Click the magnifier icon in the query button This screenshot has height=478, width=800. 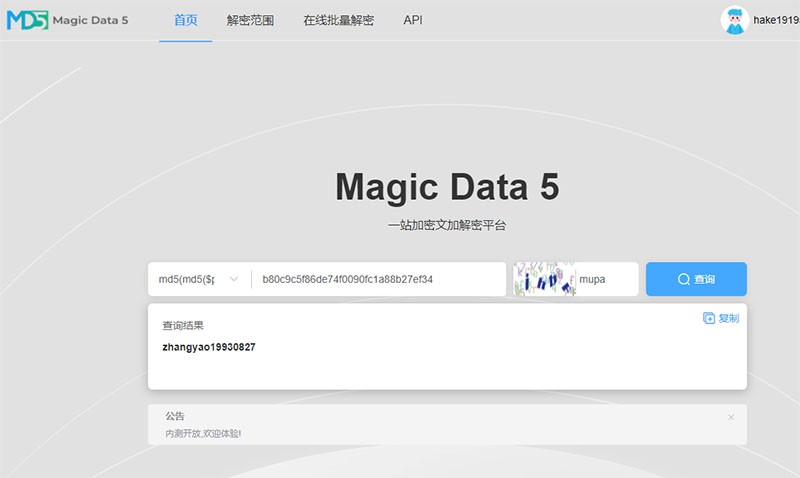tap(684, 279)
